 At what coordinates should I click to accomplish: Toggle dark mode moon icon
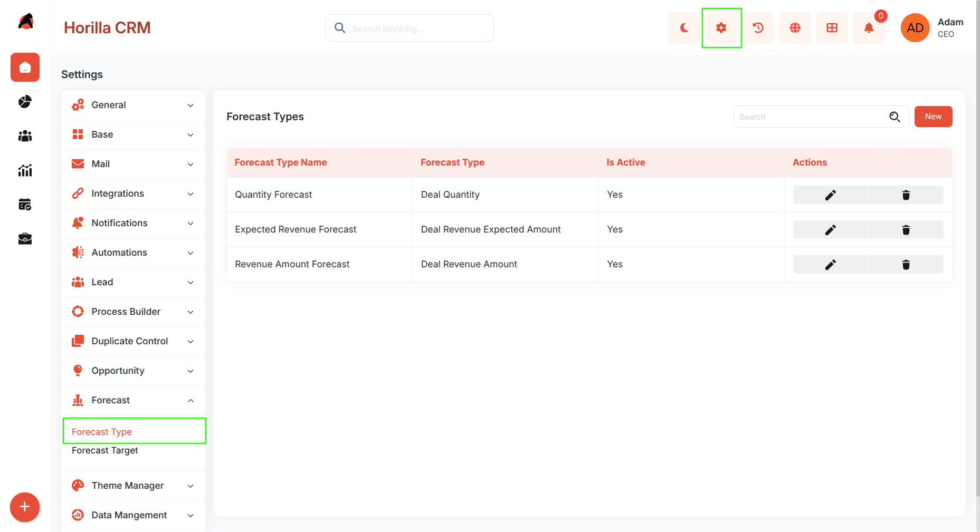click(684, 28)
